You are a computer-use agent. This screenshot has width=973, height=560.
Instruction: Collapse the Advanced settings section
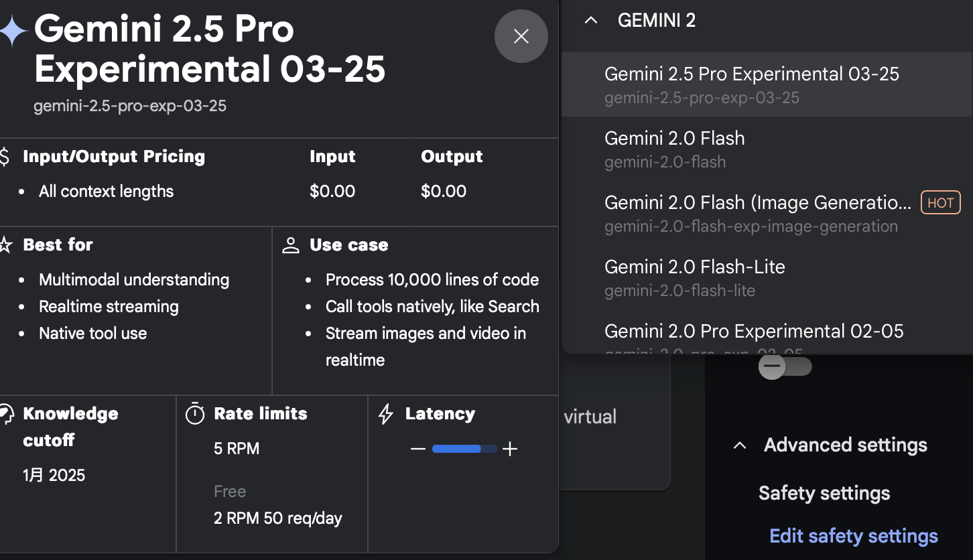(x=740, y=445)
